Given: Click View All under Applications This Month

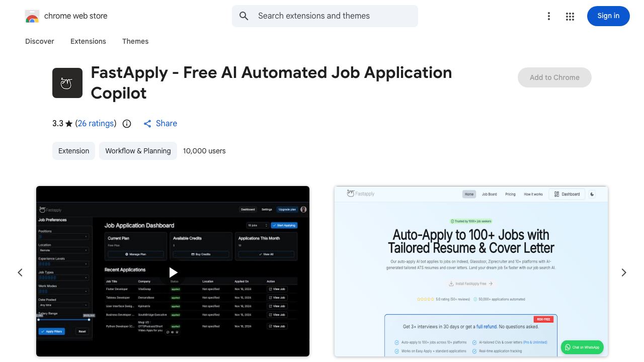Looking at the screenshot, I should tap(267, 254).
